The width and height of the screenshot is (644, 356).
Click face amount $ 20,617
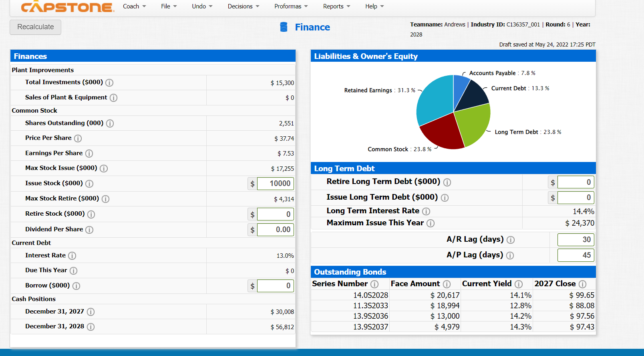point(445,295)
